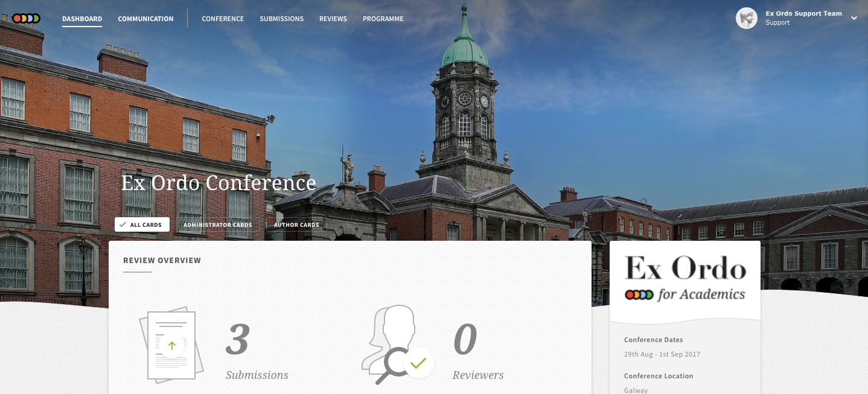Click the Conference Dates label
This screenshot has height=394, width=868.
coord(654,340)
